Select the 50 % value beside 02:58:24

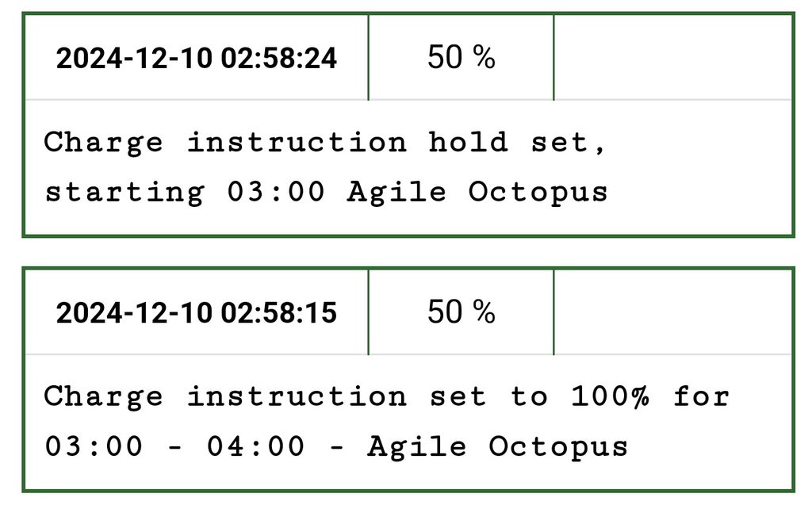coord(461,57)
